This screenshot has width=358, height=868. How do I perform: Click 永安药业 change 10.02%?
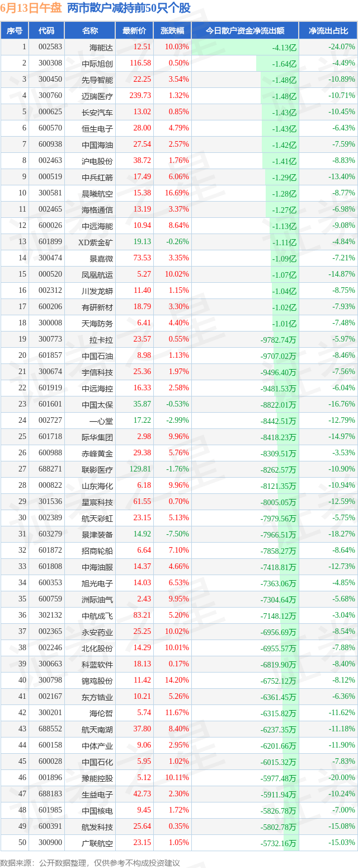click(x=177, y=632)
